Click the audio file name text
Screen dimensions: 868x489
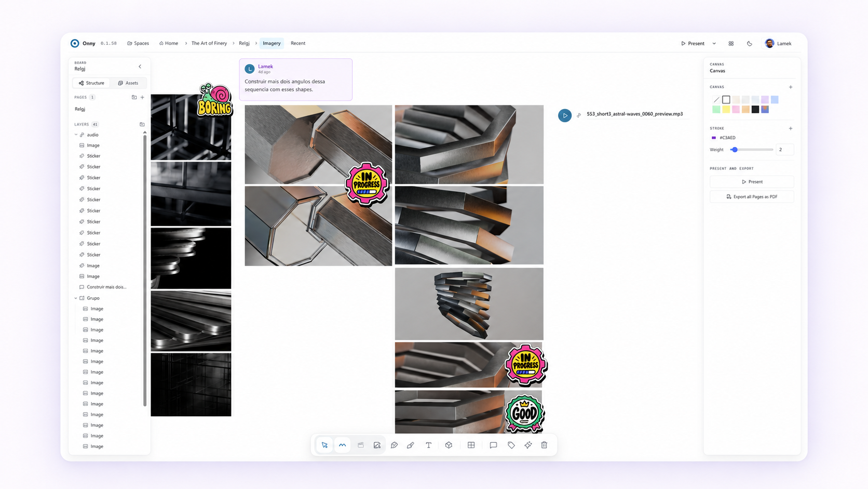[634, 114]
